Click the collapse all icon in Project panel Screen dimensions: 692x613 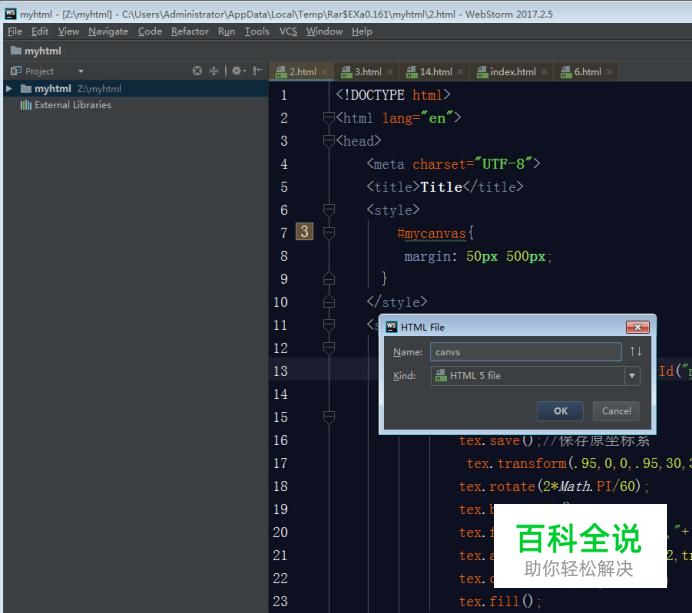tap(214, 71)
